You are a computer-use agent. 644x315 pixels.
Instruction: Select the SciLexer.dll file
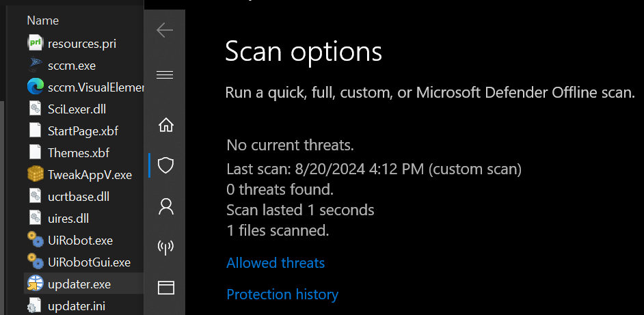[x=77, y=109]
